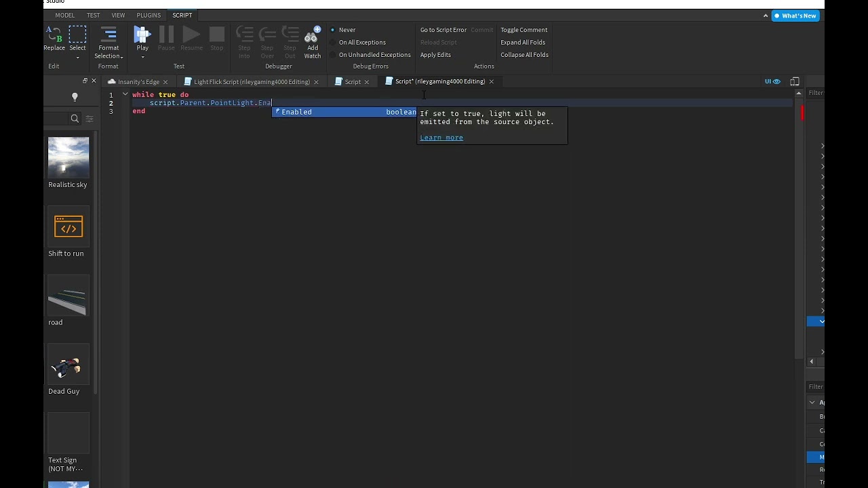
Task: Click the toolbox search magnifier icon
Action: coord(75,119)
